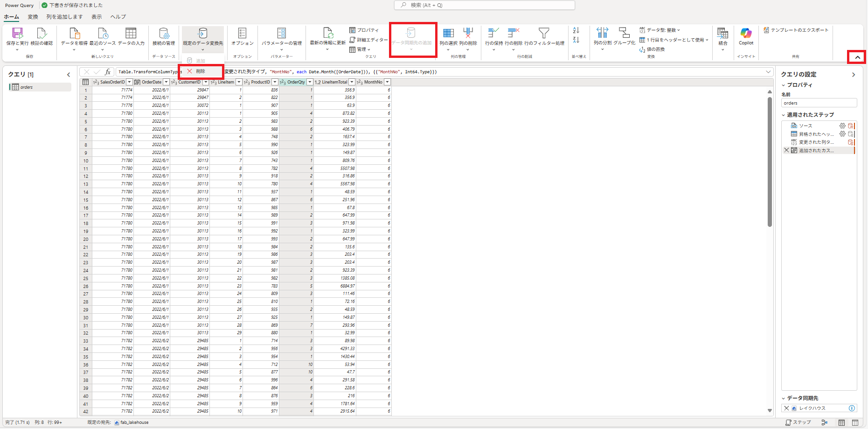The width and height of the screenshot is (868, 429).
Task: Collapse the Query settings (クエリの設定) pane
Action: pyautogui.click(x=854, y=75)
